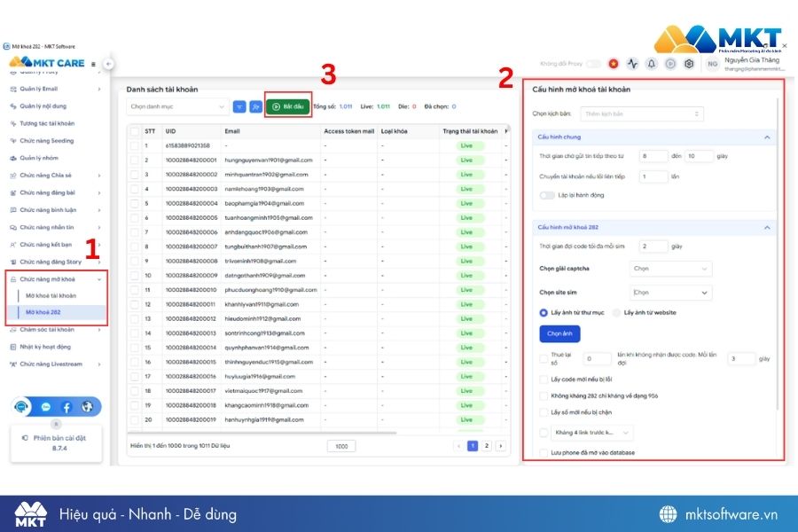Viewport: 798px width, 532px height.
Task: Click the Chức năng nhắn tin sidebar icon
Action: 13,227
